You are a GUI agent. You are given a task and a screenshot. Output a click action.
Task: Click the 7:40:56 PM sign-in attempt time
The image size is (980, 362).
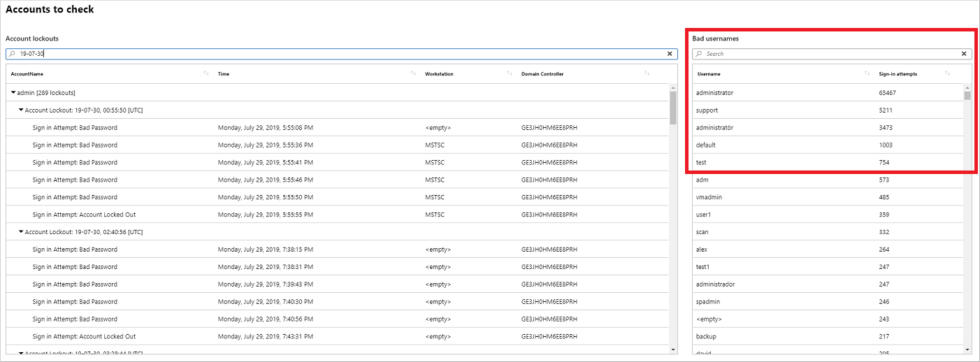click(266, 319)
